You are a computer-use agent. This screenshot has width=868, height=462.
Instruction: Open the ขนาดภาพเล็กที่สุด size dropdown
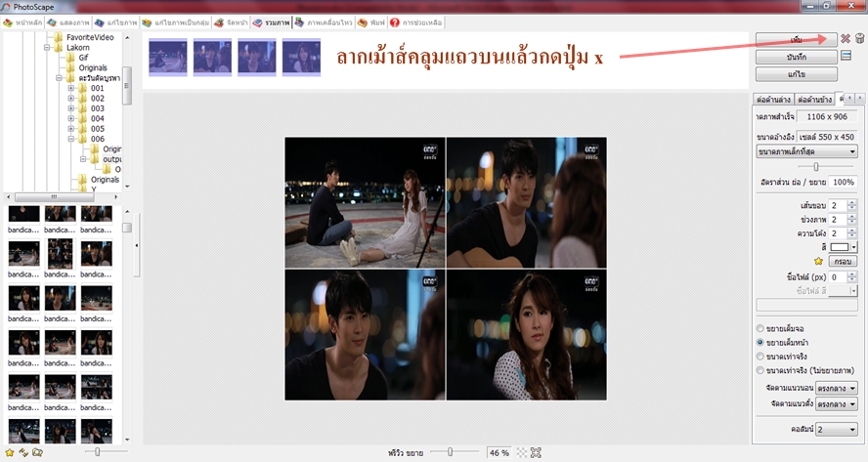point(806,151)
